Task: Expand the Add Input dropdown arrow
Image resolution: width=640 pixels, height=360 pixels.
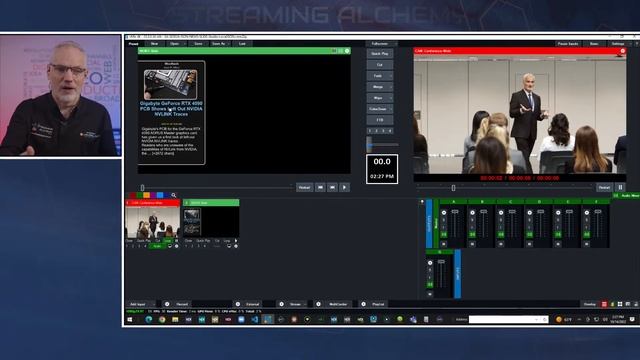Action: coord(153,304)
